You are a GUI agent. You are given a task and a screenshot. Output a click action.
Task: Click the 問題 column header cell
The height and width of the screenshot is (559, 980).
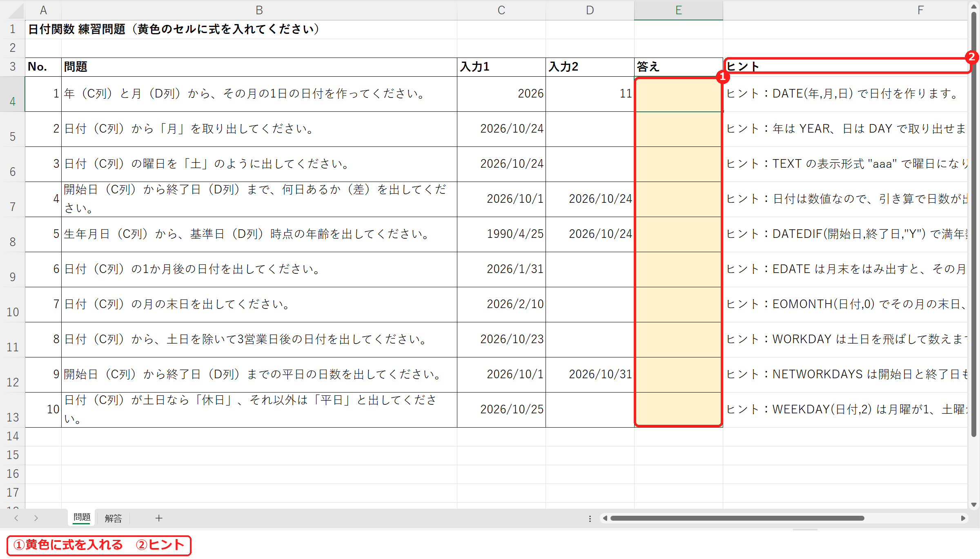click(x=259, y=67)
